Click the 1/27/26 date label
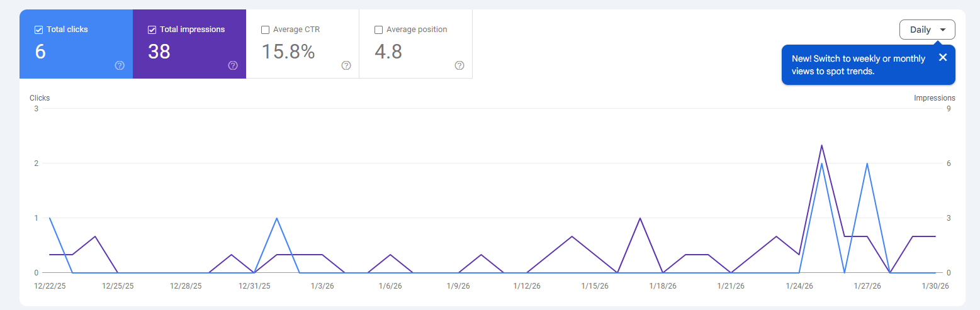Viewport: 980px width, 310px height. pos(867,286)
